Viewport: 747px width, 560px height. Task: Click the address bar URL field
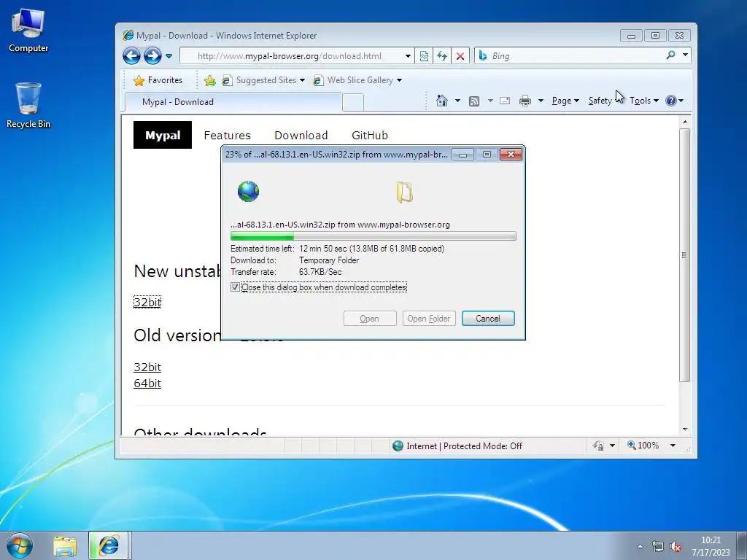tap(290, 56)
